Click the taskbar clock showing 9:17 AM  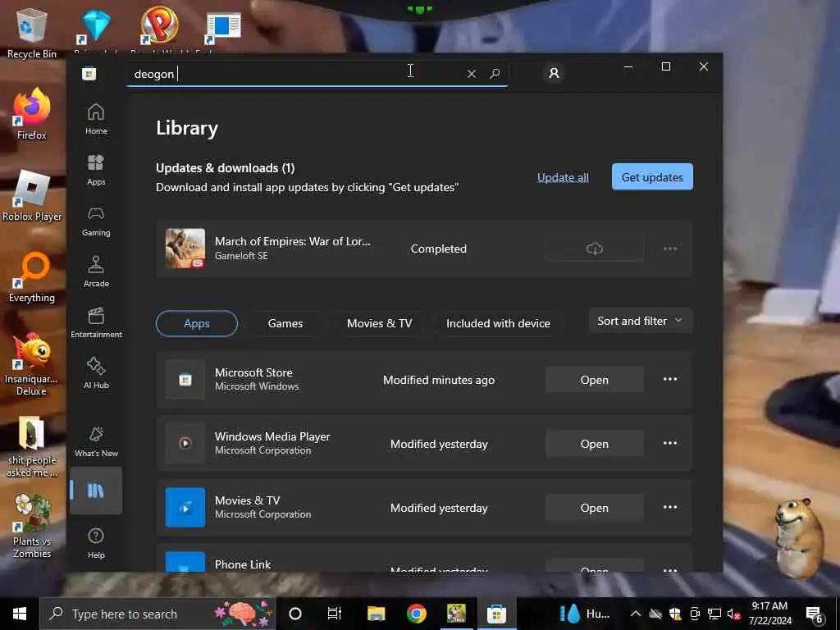coord(769,614)
